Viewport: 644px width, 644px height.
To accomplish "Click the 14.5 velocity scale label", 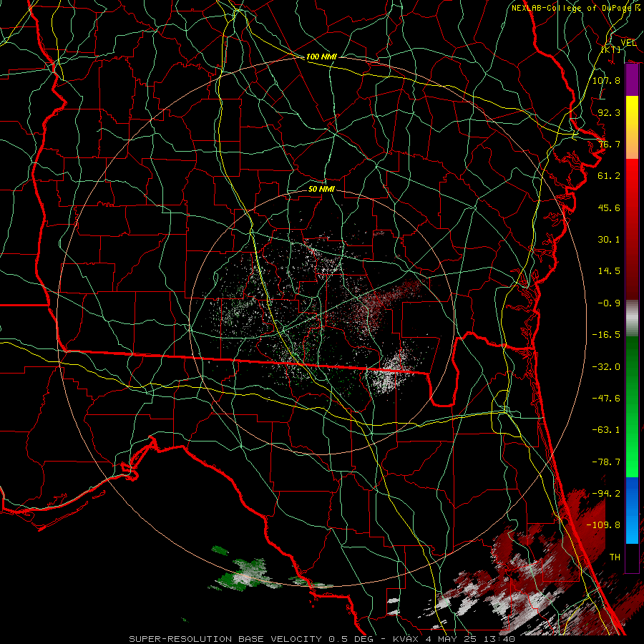I will pyautogui.click(x=609, y=271).
